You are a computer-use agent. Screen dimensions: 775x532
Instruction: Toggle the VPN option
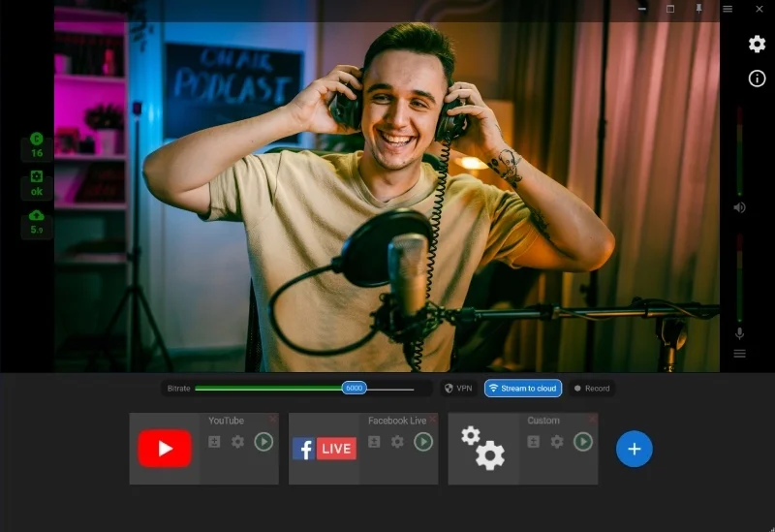[457, 389]
